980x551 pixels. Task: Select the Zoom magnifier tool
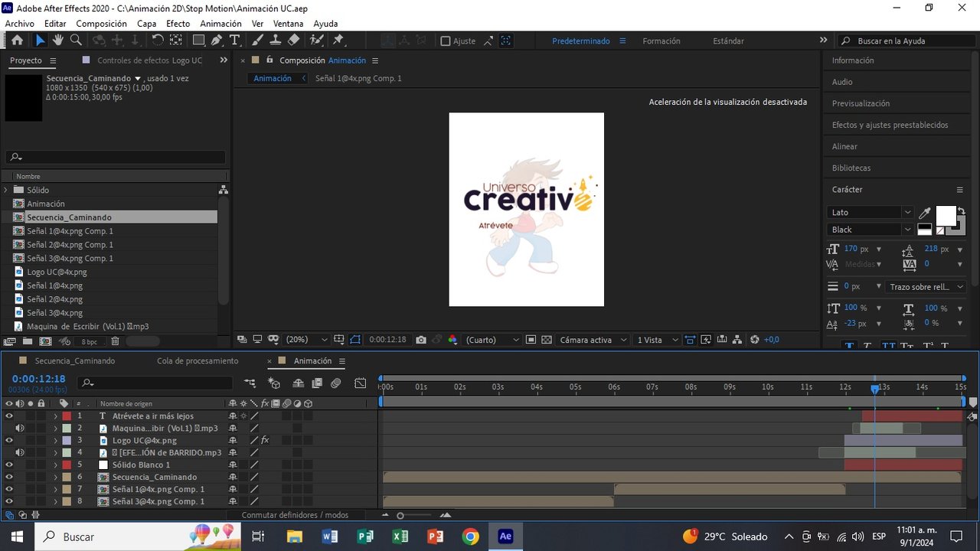pos(76,41)
